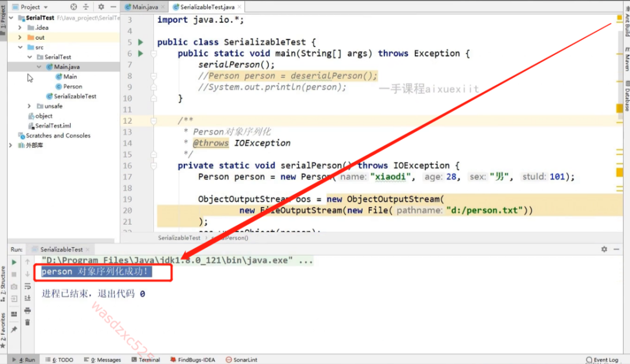
Task: Expand the 外部库 external libraries node
Action: [11, 145]
